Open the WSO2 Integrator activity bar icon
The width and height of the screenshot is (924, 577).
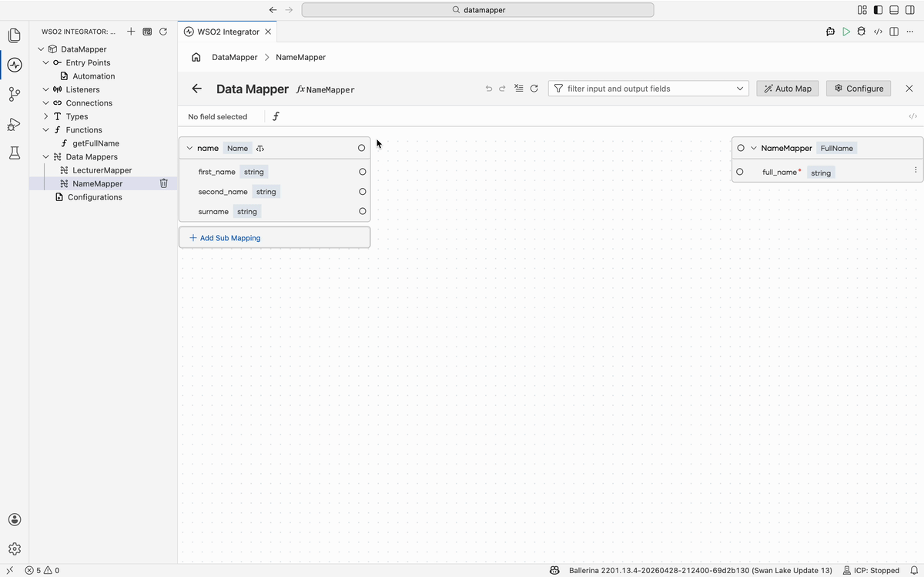14,65
